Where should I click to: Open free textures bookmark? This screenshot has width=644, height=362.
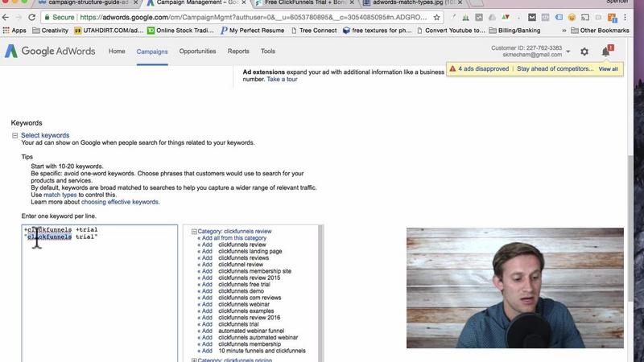pos(377,31)
